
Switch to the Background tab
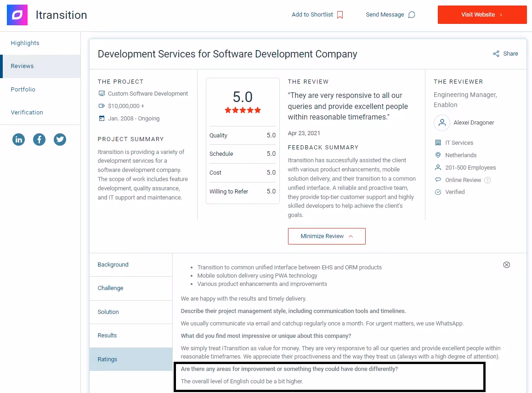[x=131, y=265]
